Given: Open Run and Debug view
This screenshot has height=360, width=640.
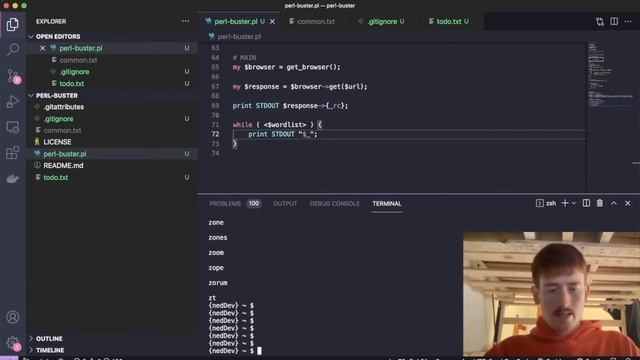Looking at the screenshot, I should click(13, 101).
